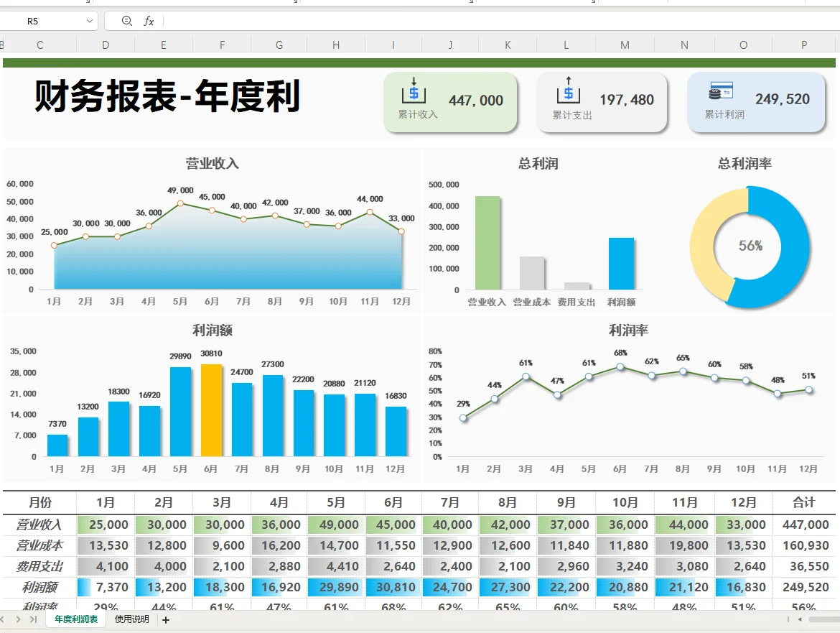
Task: Open the insert function fx icon
Action: [x=149, y=21]
